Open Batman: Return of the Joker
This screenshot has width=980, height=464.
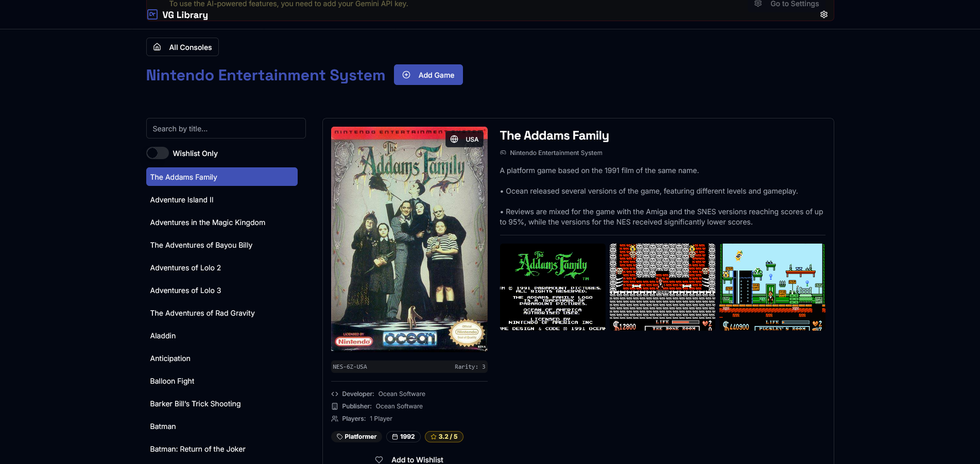point(222,449)
